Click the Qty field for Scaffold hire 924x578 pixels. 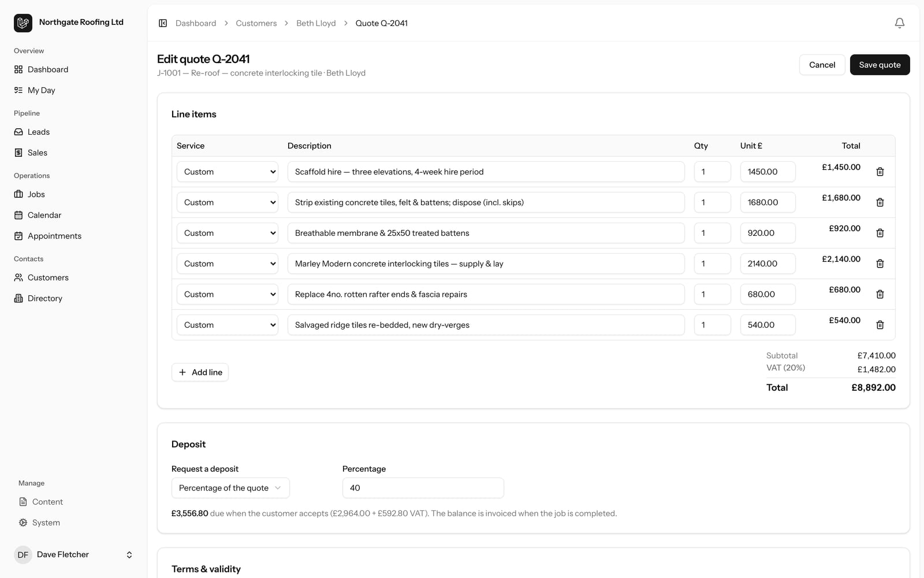[x=713, y=172]
